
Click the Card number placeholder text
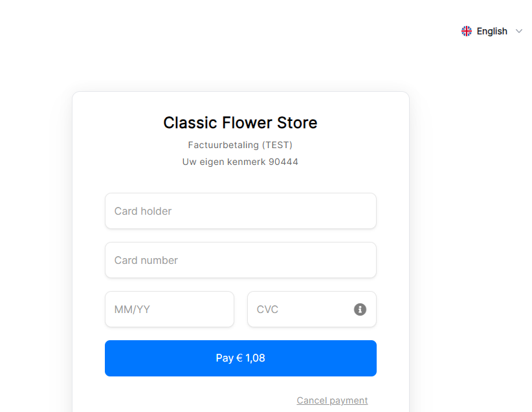tap(146, 260)
